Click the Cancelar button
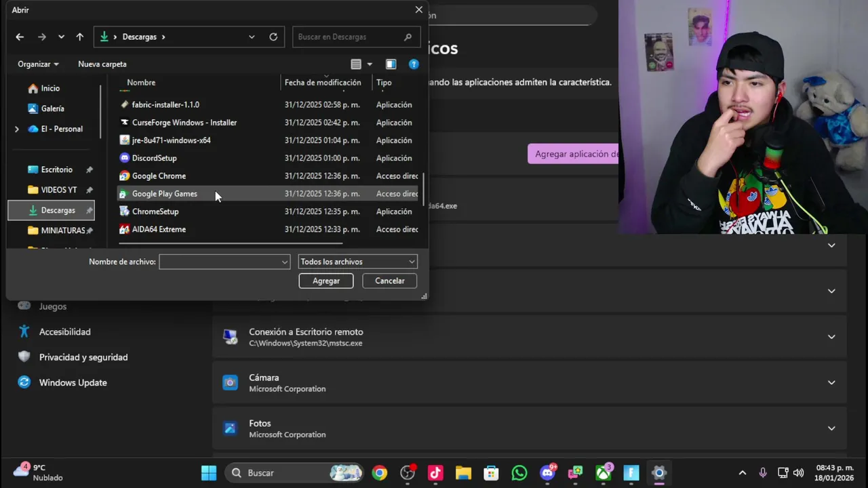 [x=390, y=281]
